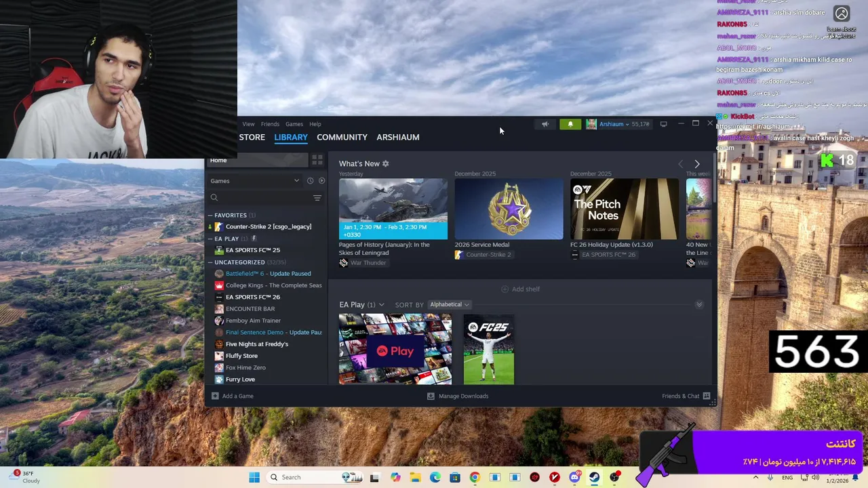Switch to the STORE tab

(x=252, y=137)
